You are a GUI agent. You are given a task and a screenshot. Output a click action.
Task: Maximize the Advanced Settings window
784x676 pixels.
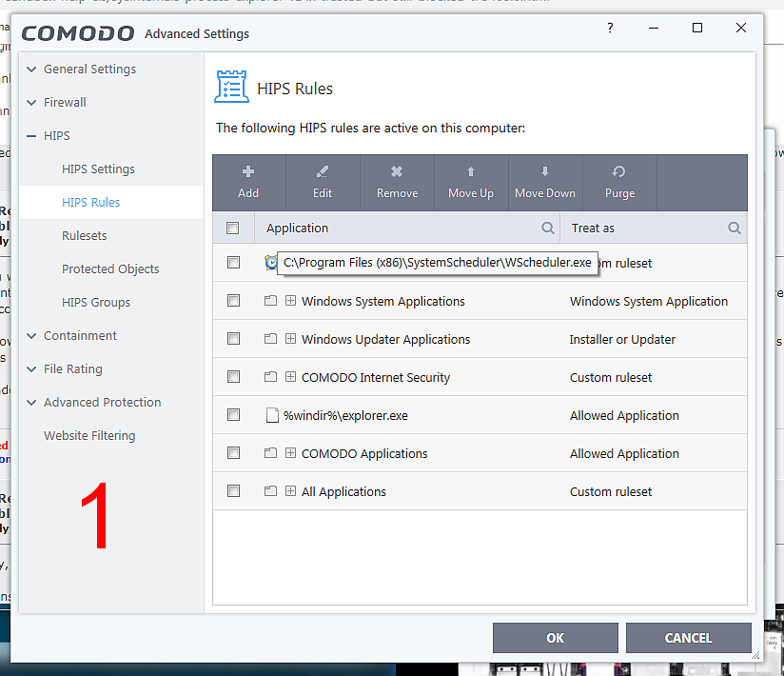(x=697, y=28)
